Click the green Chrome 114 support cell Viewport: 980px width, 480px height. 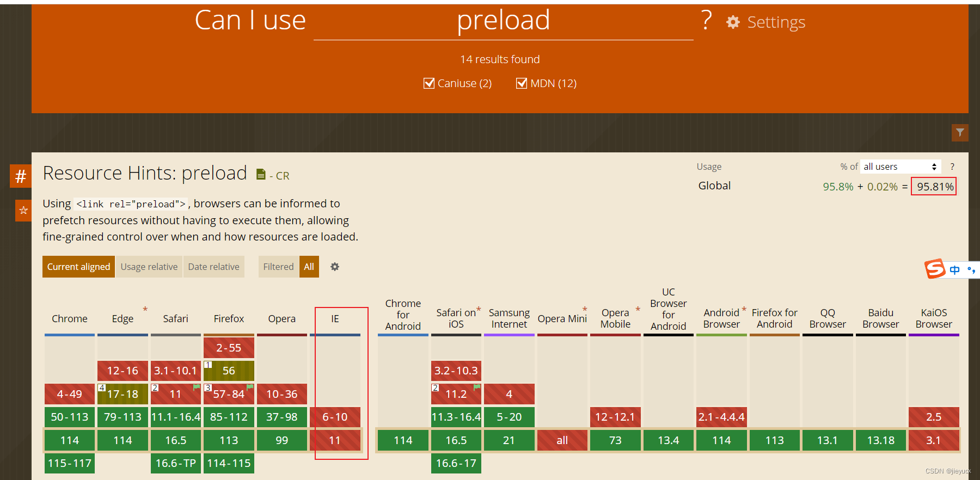click(70, 440)
